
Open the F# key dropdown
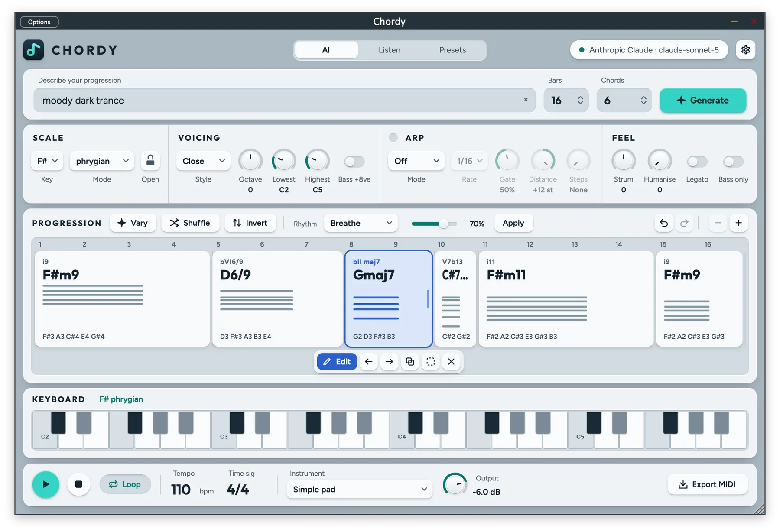pyautogui.click(x=47, y=161)
